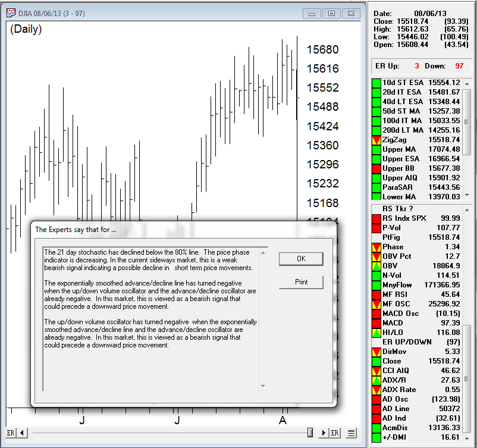The height and width of the screenshot is (448, 477).
Task: Select the ZigZag down-arrow indicator
Action: click(x=376, y=140)
